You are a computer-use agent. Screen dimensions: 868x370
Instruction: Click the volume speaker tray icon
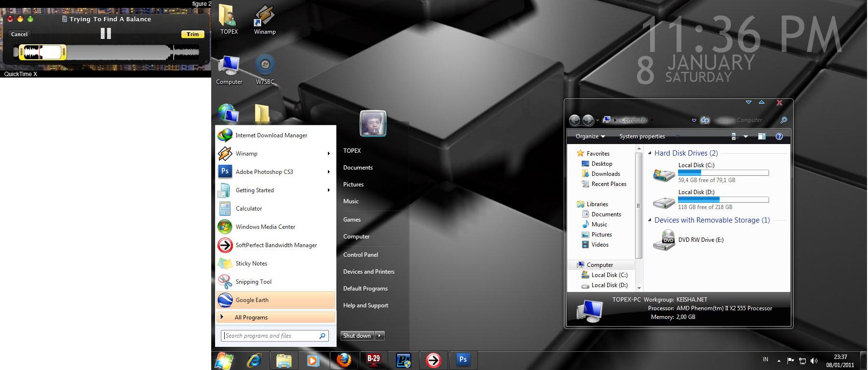814,360
